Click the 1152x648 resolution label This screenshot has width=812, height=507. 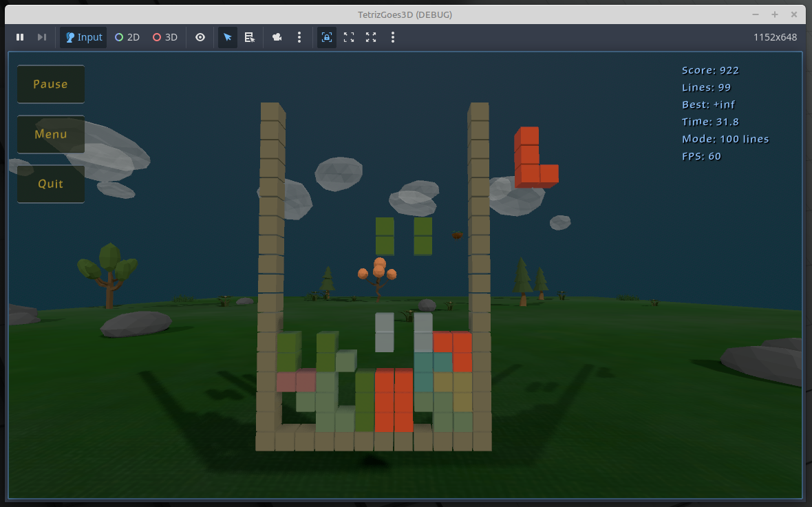(775, 37)
